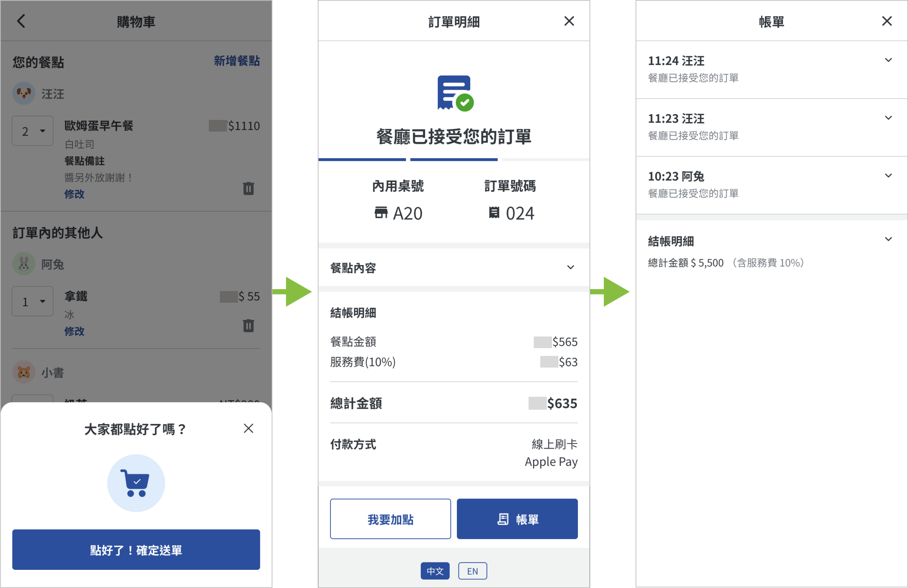This screenshot has height=588, width=908.
Task: Click the shopping cart icon in the popup
Action: (x=136, y=483)
